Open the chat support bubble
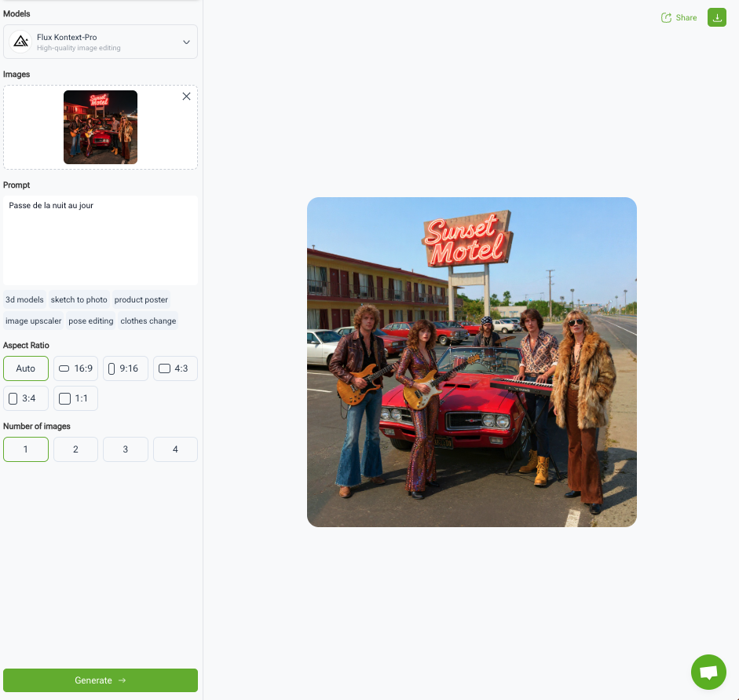Screen dimensions: 739x700 tap(708, 672)
